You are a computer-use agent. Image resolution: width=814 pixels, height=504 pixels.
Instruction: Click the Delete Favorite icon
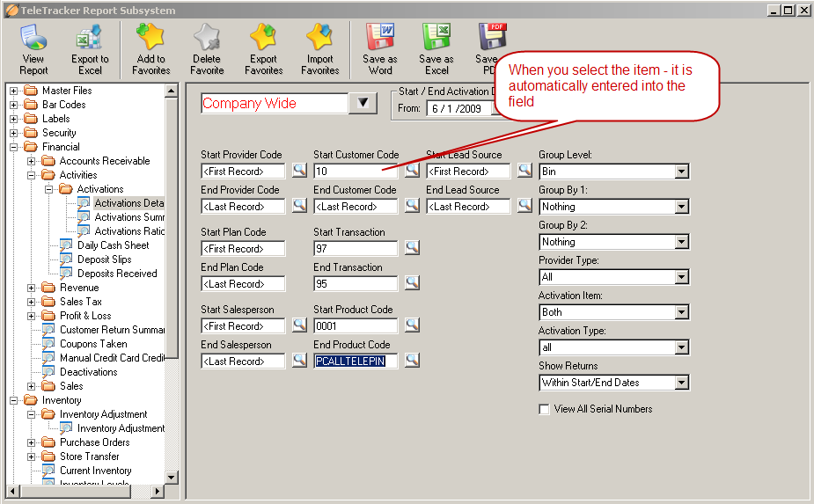(207, 39)
